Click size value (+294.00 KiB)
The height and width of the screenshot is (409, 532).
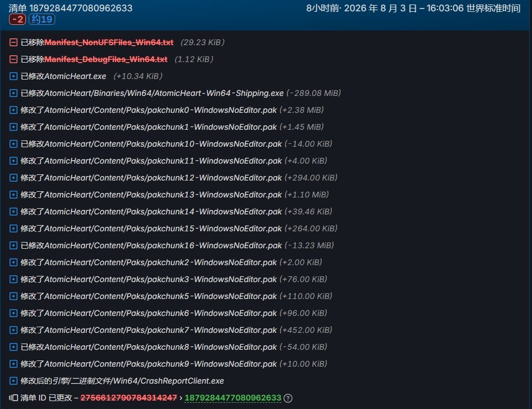[x=311, y=178]
